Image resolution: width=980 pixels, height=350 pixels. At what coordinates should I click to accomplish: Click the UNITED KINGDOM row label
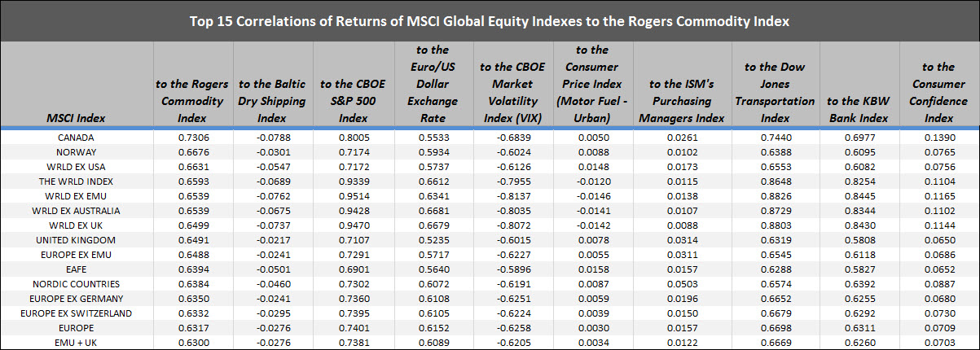[x=77, y=240]
